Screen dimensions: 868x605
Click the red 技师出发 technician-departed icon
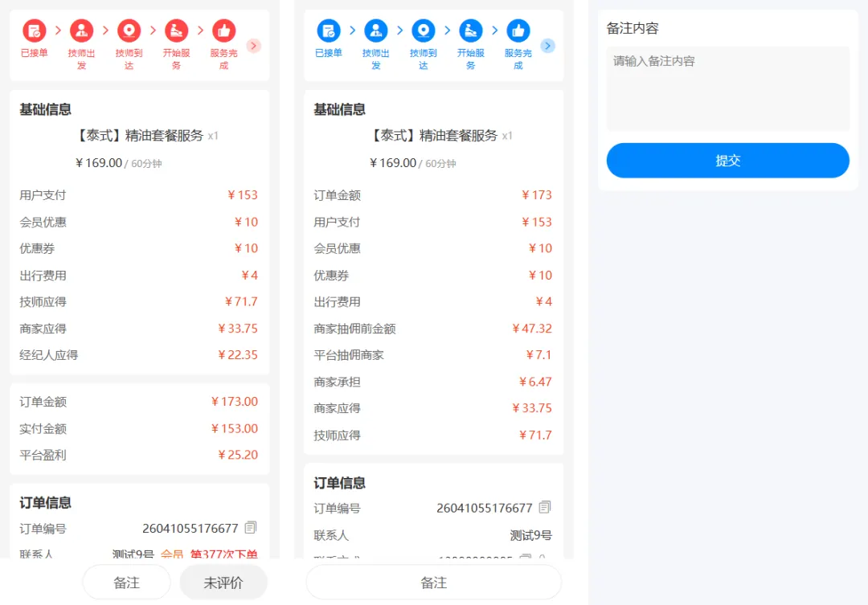81,31
